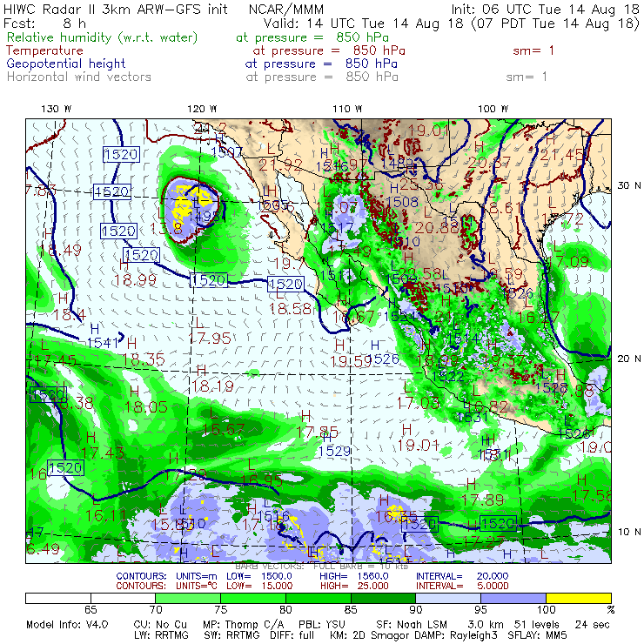The width and height of the screenshot is (644, 644).
Task: Click the '20 N' latitude label
Action: pyautogui.click(x=629, y=359)
